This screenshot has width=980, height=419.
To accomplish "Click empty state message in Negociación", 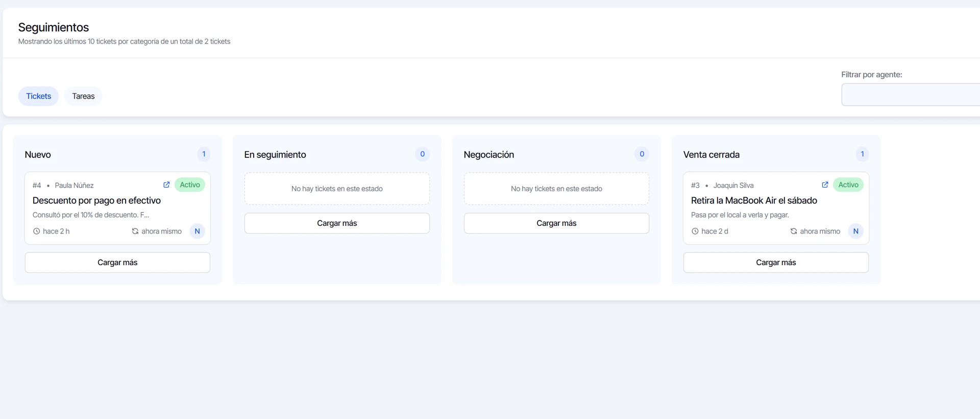I will (x=556, y=189).
